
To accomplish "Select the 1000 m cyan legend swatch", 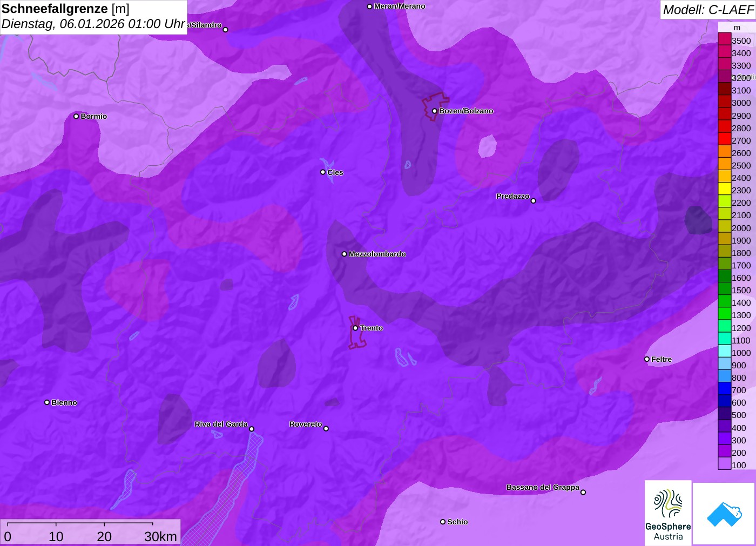I will tap(724, 351).
